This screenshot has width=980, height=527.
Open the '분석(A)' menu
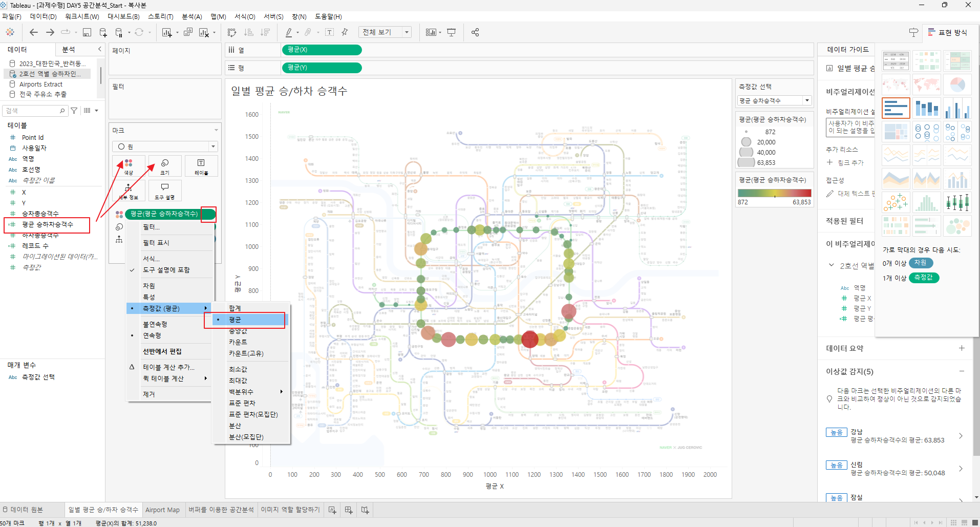[x=193, y=16]
